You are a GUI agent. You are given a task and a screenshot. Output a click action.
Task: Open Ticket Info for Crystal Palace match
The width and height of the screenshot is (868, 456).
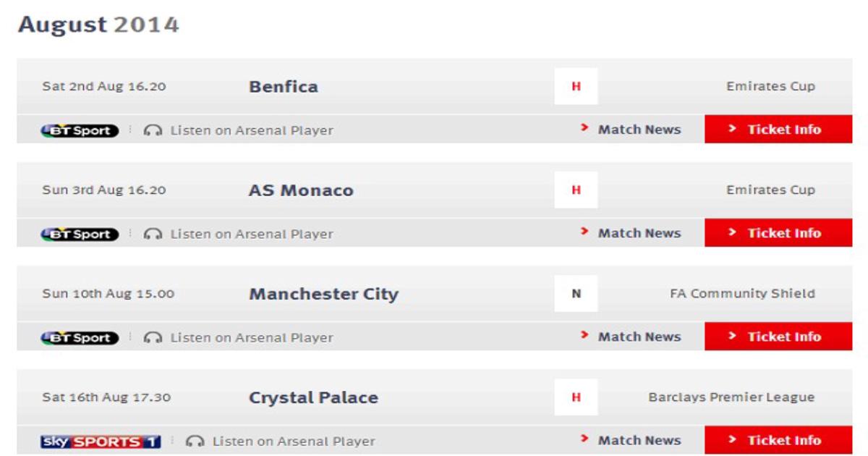coord(778,440)
